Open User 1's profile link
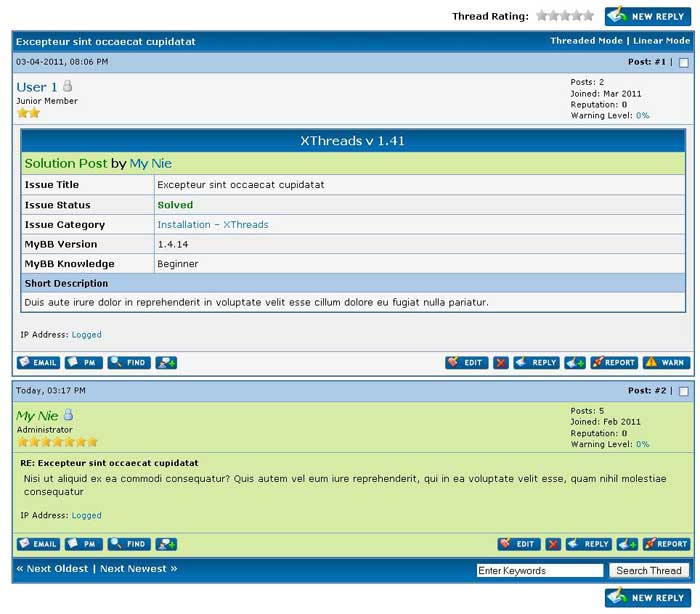Screen dimensions: 700x614 pos(37,87)
